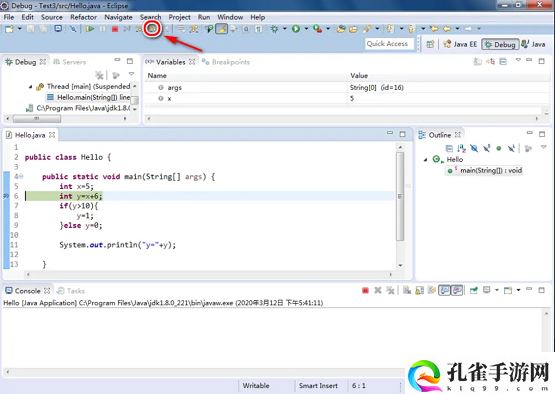Click the Clear Console icon
555x394 pixels.
(x=407, y=291)
